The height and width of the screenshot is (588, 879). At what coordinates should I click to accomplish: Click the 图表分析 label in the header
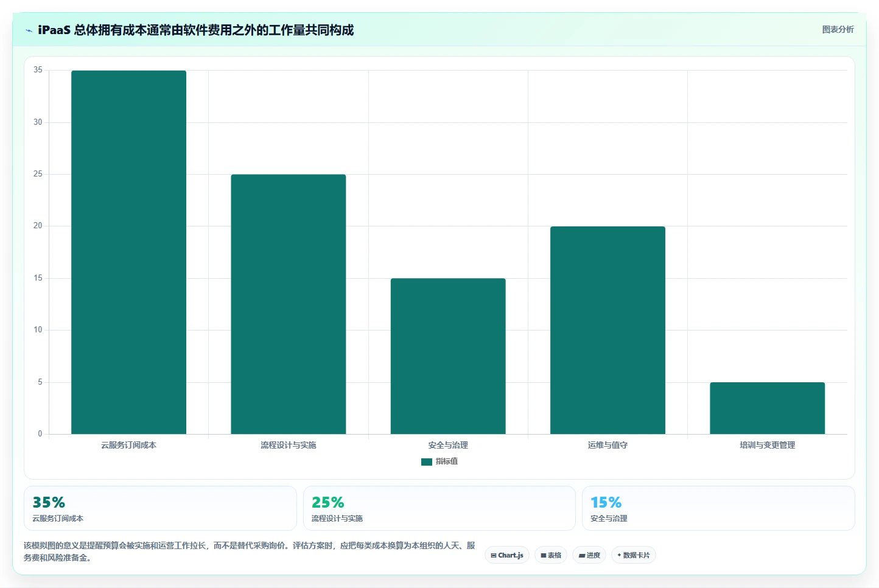(x=838, y=29)
